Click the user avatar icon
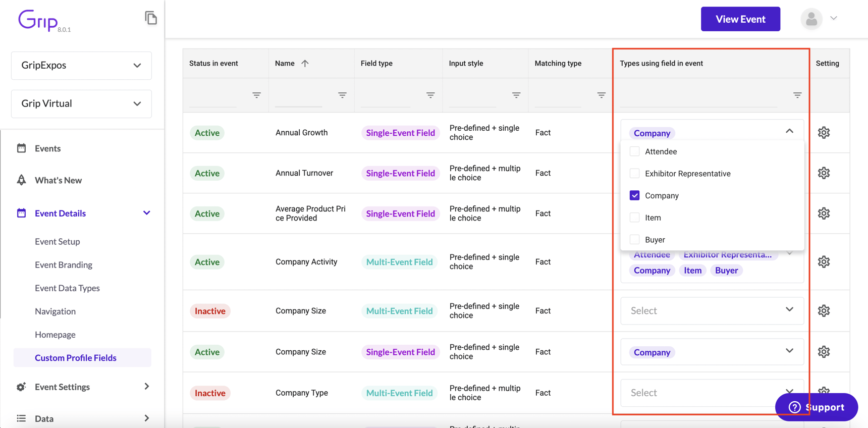This screenshot has width=868, height=428. (x=811, y=19)
